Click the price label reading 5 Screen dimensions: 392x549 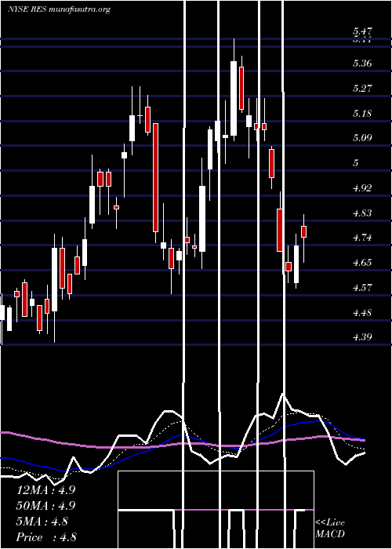coord(356,163)
